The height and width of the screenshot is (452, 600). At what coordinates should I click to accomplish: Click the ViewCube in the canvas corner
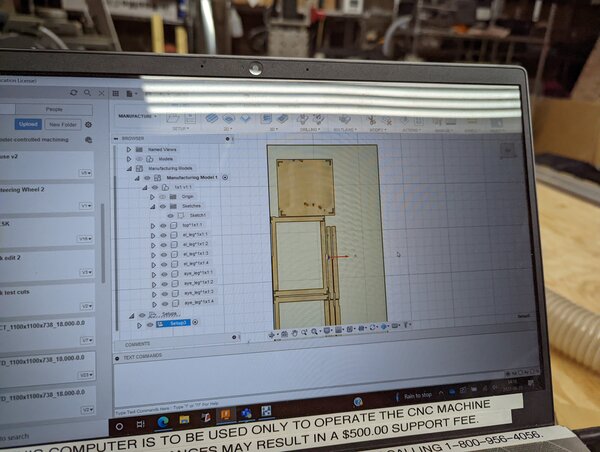point(508,151)
